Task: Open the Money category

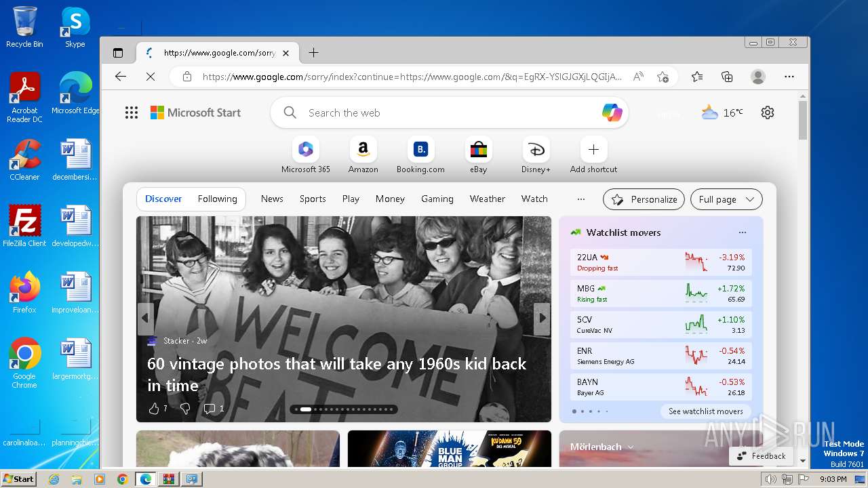Action: (x=390, y=199)
